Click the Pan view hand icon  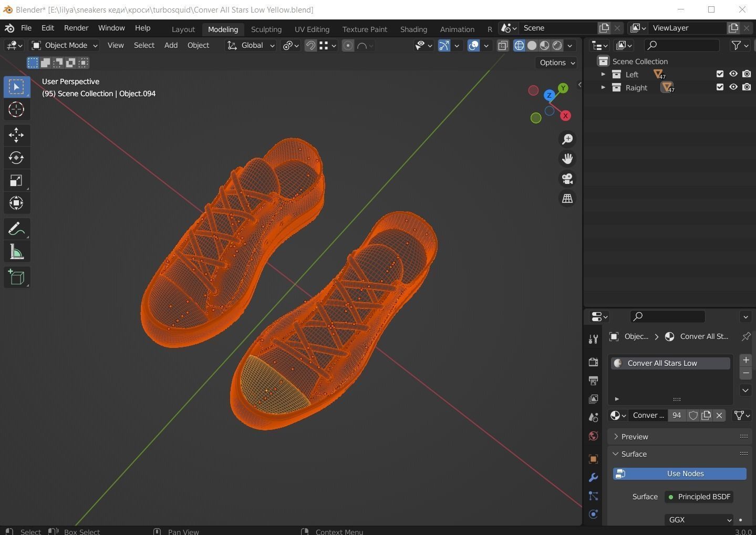(567, 159)
